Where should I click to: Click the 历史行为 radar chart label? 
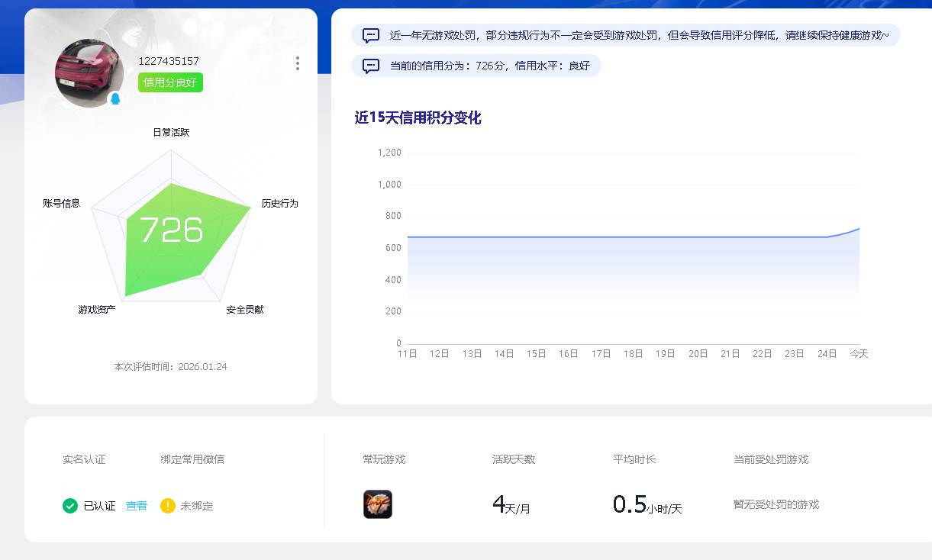280,204
